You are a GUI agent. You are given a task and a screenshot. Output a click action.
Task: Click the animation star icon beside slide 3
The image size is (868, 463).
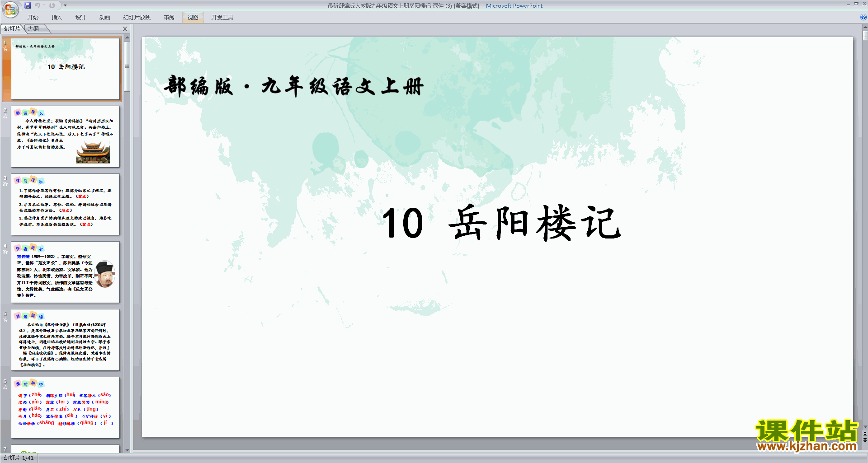pos(5,184)
